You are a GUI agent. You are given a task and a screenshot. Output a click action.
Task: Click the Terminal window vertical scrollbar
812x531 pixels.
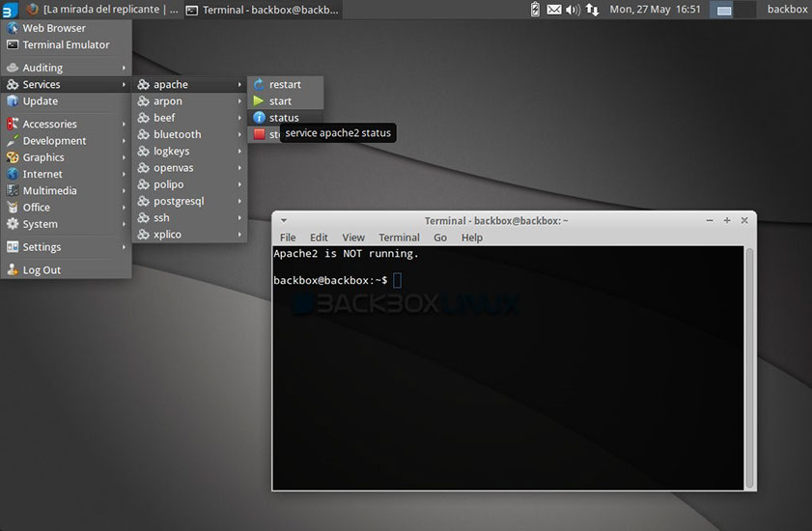(x=750, y=367)
